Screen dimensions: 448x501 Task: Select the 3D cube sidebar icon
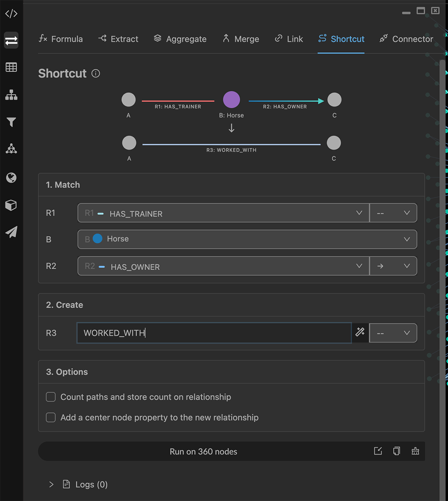[x=11, y=205]
